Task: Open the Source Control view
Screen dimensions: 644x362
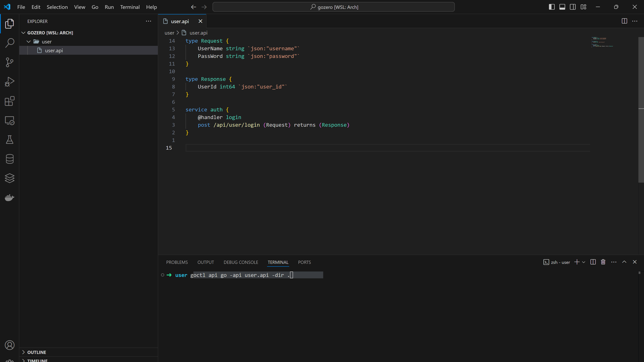Action: (9, 62)
